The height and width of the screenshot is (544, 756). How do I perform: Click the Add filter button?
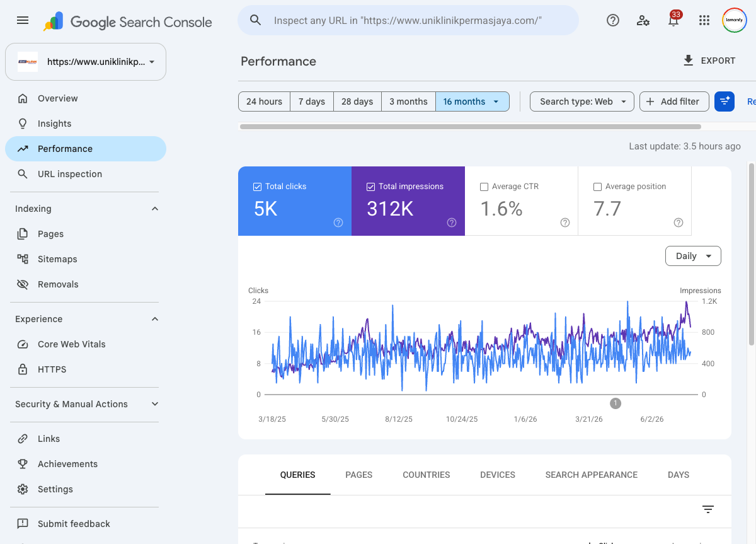[x=674, y=101]
